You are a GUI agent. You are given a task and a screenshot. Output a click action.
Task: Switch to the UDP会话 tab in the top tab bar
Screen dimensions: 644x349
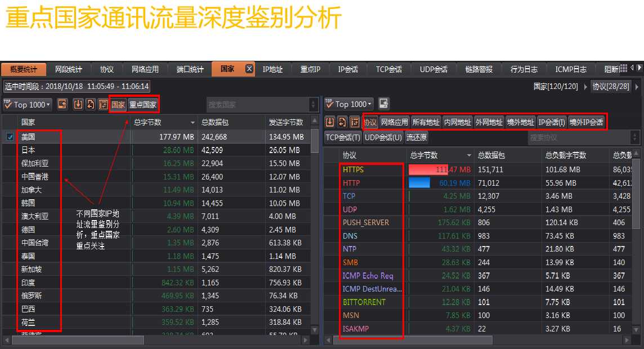(433, 69)
